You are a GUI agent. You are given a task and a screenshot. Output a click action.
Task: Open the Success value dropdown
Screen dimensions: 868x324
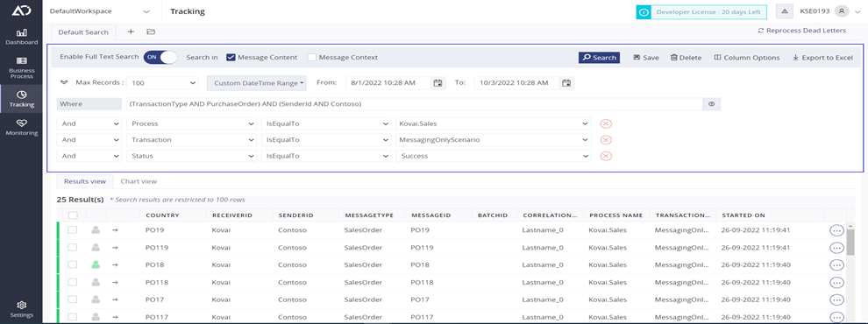click(x=493, y=157)
